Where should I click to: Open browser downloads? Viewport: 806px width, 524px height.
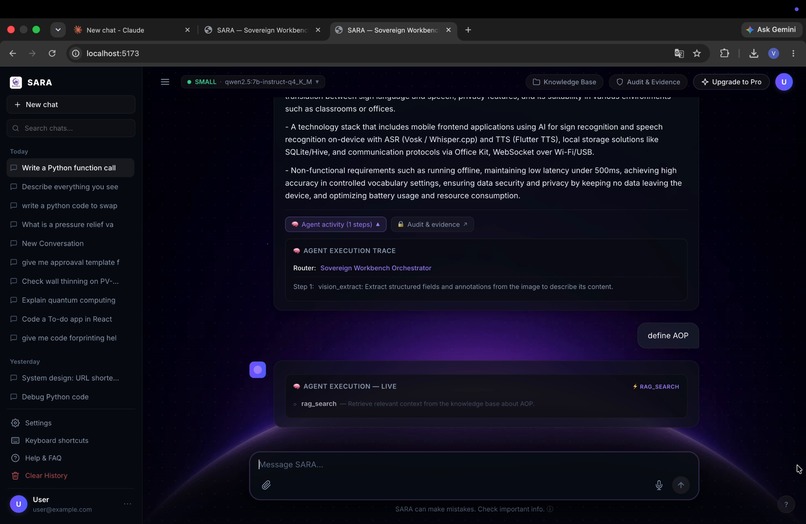point(754,53)
